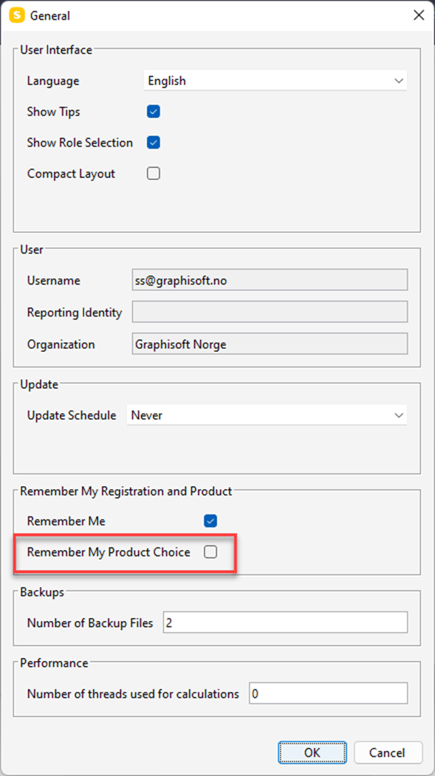Click the Remember My Product Choice label
Screen dimensions: 435x776
(108, 552)
